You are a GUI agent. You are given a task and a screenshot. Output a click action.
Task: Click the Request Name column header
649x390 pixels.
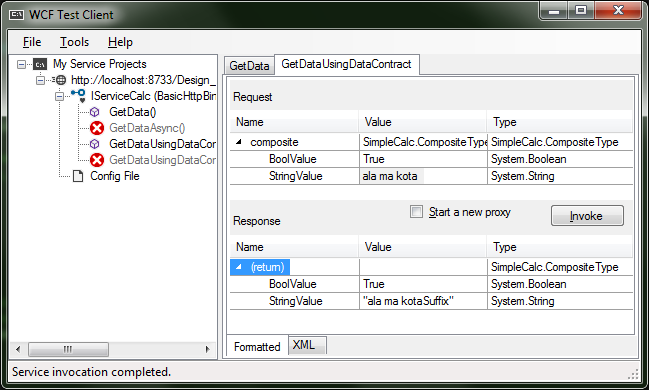[294, 122]
